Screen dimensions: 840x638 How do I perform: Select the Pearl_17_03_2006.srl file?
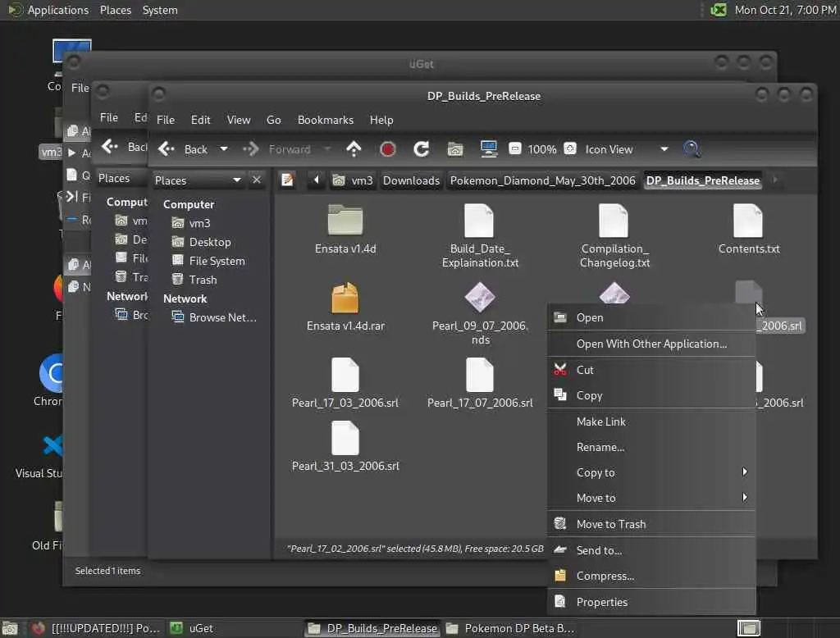(345, 382)
